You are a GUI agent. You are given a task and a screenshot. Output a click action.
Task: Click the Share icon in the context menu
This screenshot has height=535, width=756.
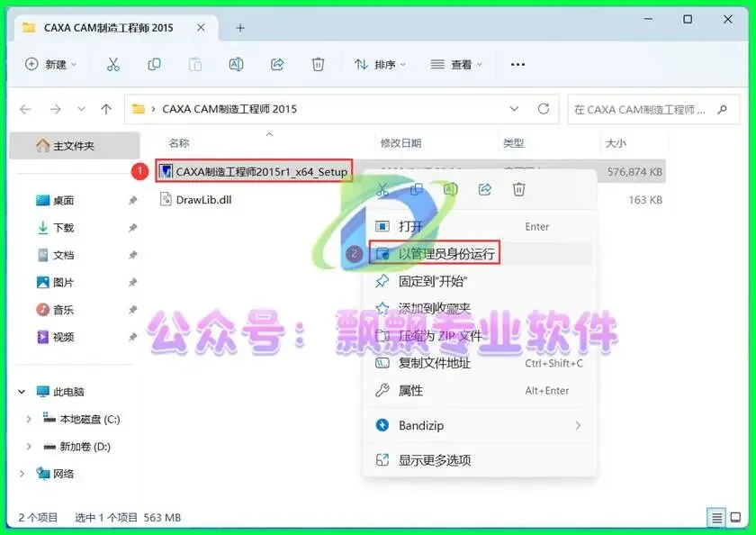tap(484, 189)
